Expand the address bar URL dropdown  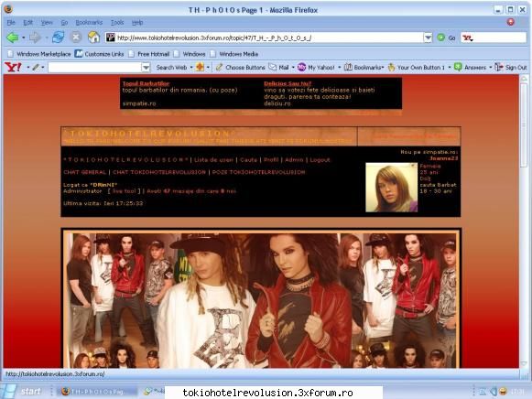429,38
